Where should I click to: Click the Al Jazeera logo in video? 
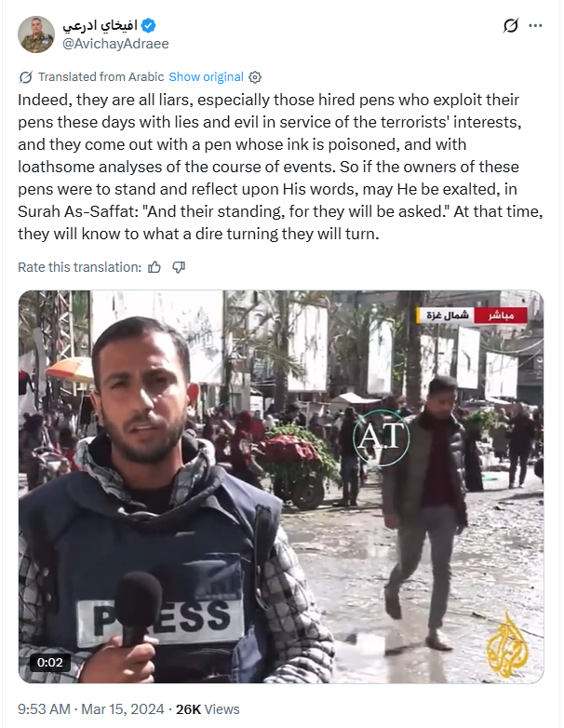point(507,644)
